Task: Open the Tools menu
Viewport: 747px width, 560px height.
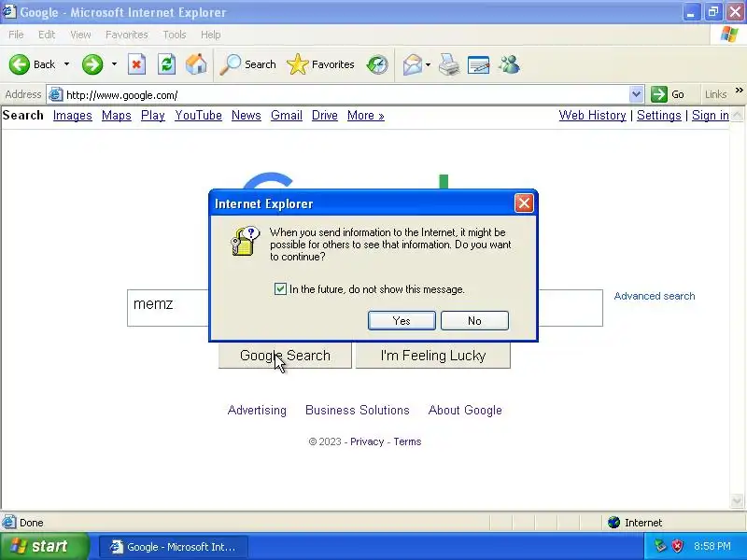Action: pos(175,35)
